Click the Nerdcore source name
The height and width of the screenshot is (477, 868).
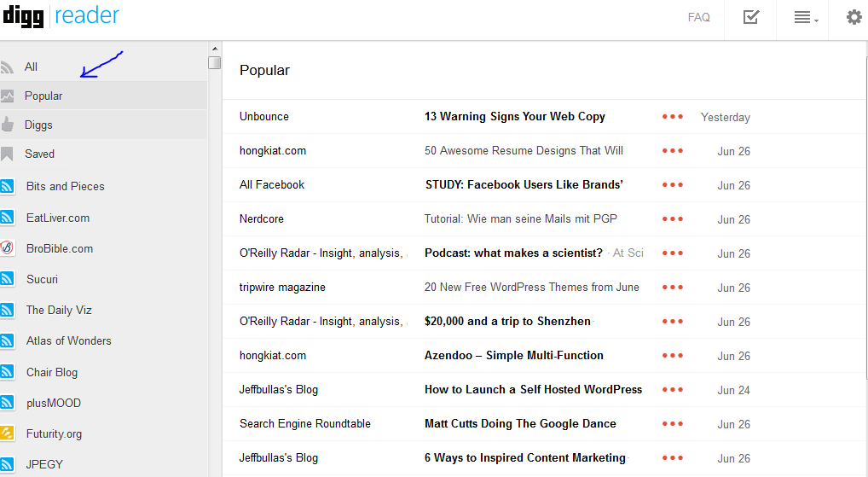click(261, 218)
